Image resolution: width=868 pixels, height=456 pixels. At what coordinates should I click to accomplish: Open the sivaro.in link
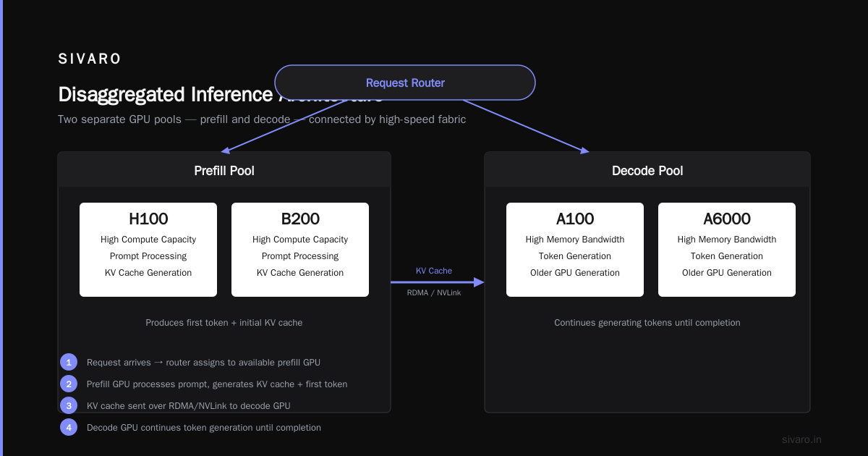click(802, 439)
